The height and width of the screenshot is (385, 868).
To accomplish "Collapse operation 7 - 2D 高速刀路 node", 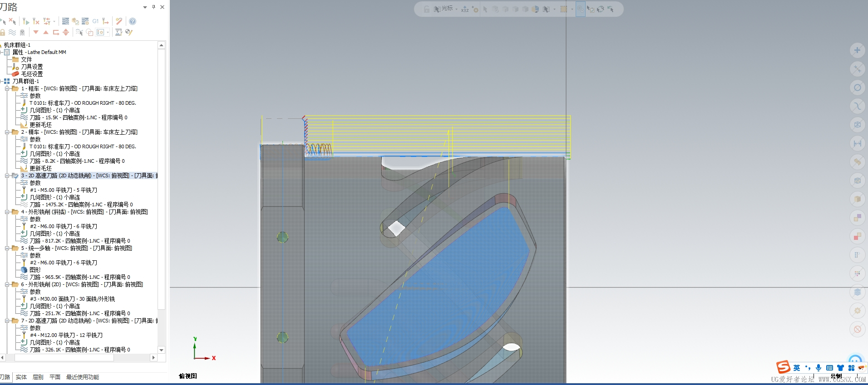I will click(x=7, y=321).
